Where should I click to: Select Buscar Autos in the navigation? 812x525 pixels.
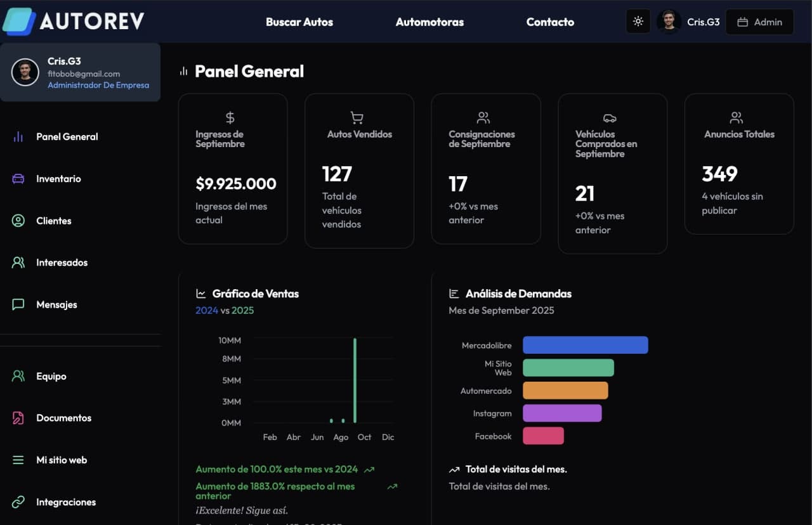(299, 22)
